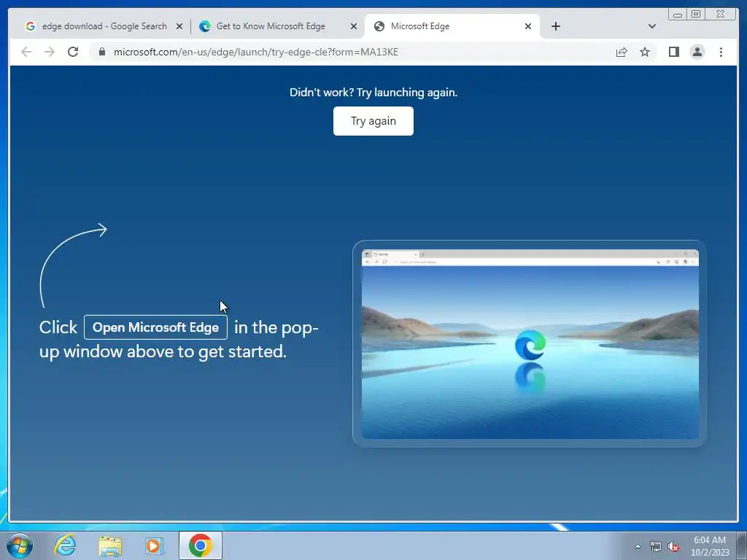Viewport: 747px width, 560px height.
Task: Click the 'Didn't work? Try launching again.' text
Action: (x=373, y=93)
